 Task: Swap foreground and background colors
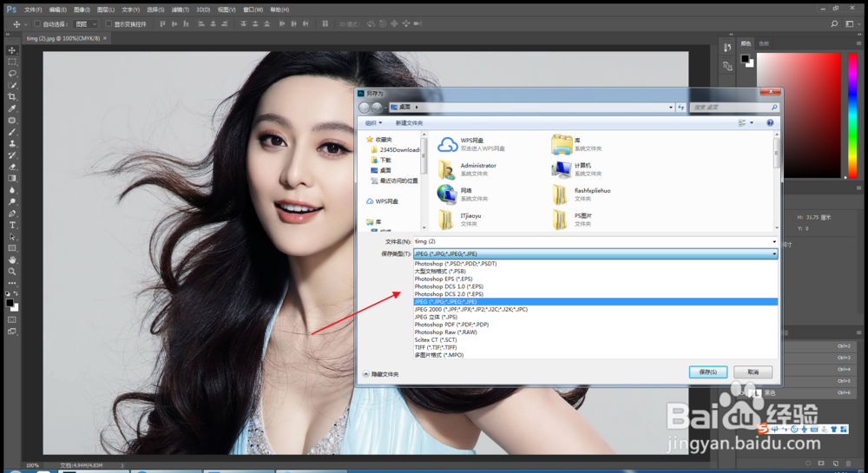point(16,293)
